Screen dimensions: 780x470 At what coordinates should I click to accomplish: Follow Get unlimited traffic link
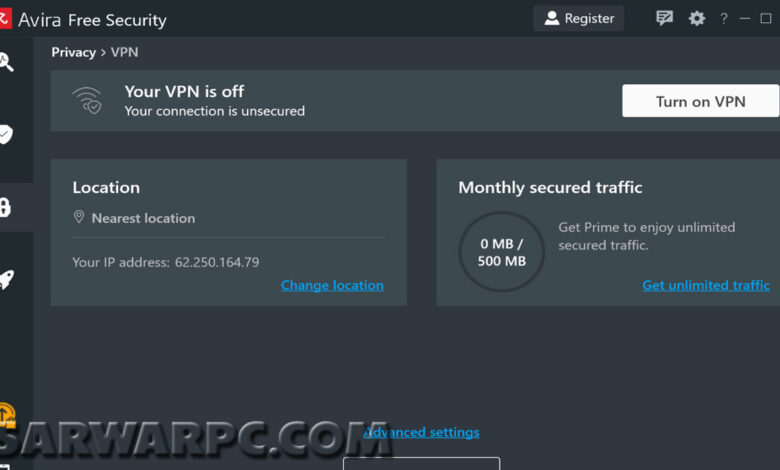706,285
